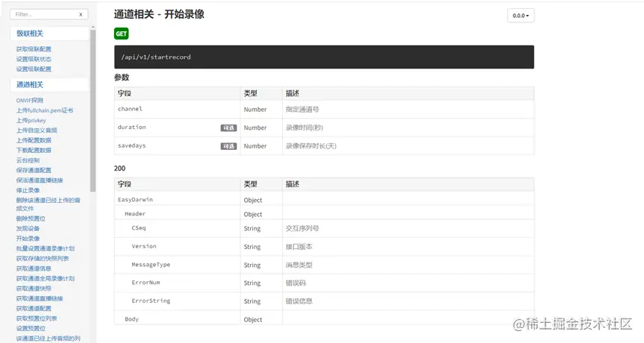Click the 指定通道号 description
Screen dimensions: 644x343
302,110
